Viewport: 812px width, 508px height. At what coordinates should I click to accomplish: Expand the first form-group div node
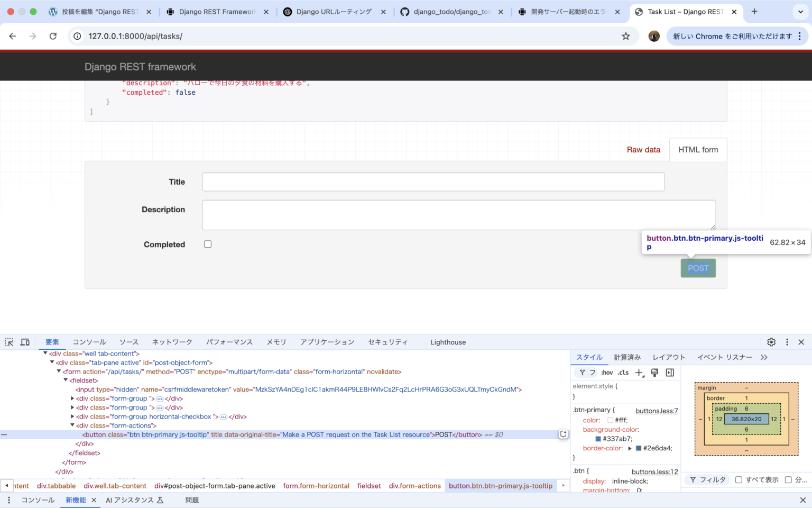tap(72, 398)
